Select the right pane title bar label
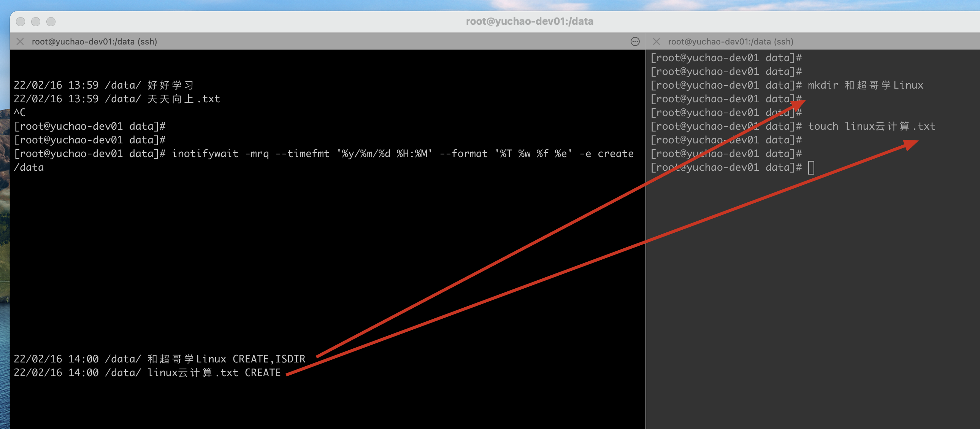The width and height of the screenshot is (980, 429). (730, 41)
